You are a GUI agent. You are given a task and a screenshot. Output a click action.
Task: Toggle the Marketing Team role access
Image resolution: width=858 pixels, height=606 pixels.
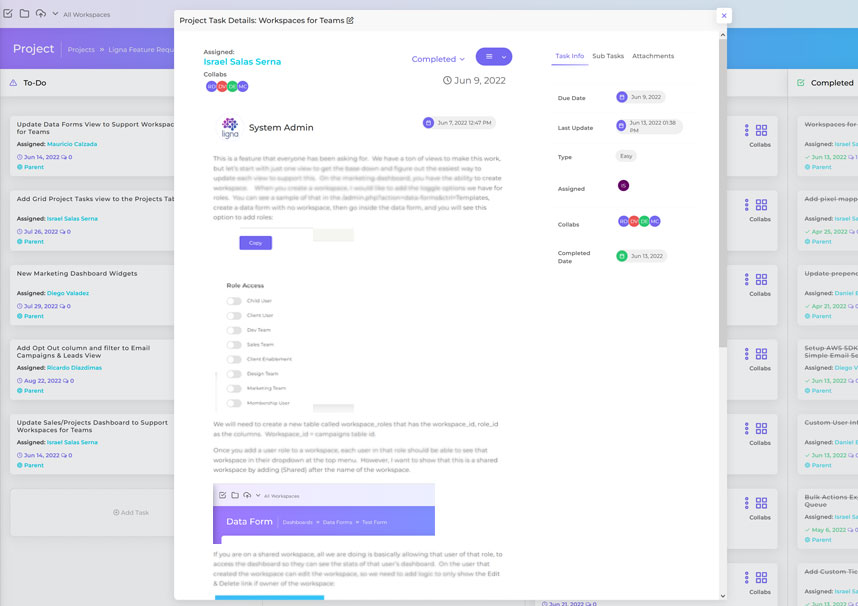click(234, 387)
